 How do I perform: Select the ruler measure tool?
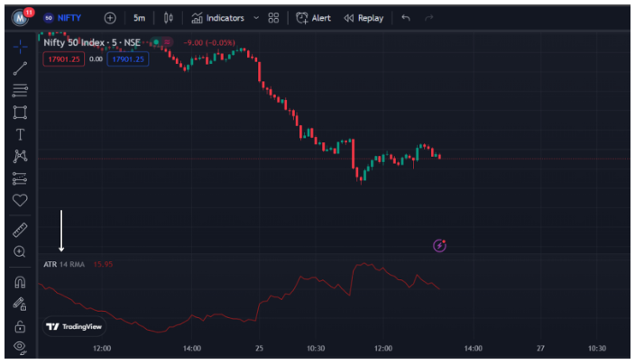(20, 230)
